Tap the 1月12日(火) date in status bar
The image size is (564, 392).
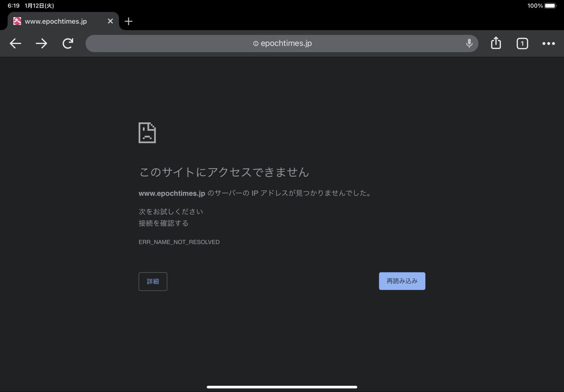coord(39,6)
